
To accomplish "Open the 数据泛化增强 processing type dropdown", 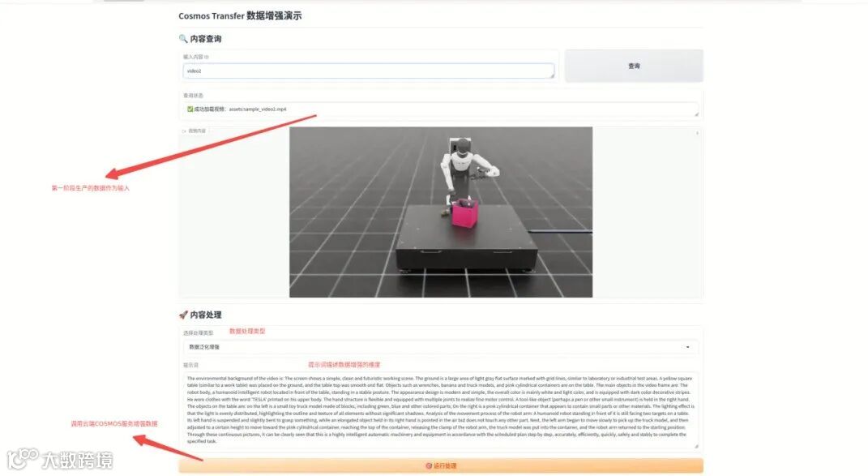I will click(436, 346).
